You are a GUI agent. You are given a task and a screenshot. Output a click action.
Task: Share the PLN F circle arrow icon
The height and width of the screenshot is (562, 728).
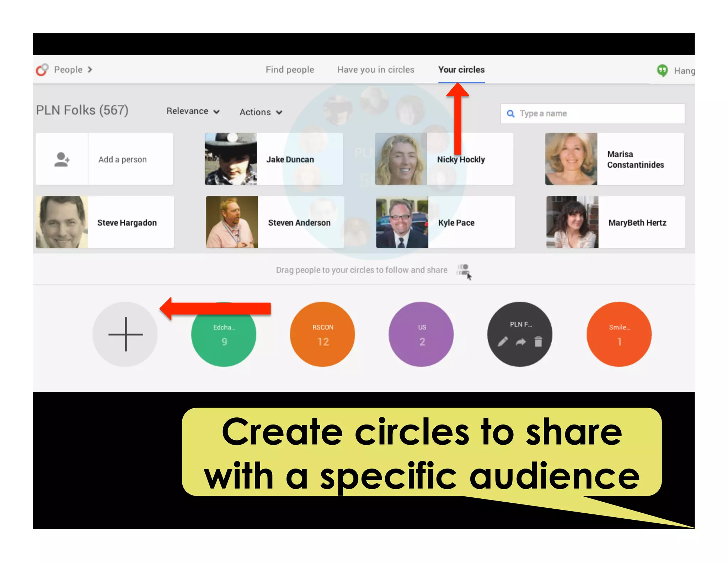click(x=521, y=342)
